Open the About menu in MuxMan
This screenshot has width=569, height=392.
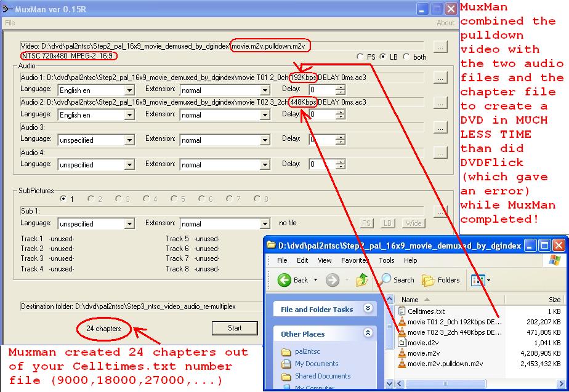tap(445, 23)
